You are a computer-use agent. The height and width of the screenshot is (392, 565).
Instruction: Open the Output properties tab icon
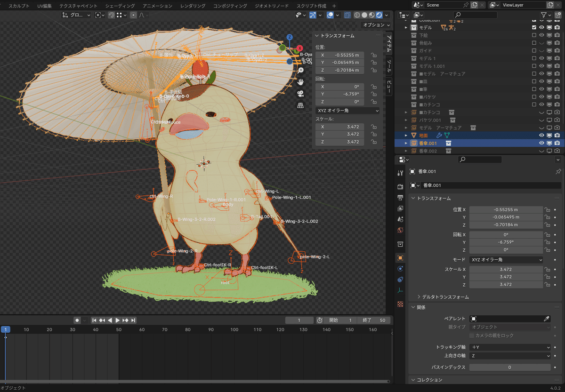400,197
